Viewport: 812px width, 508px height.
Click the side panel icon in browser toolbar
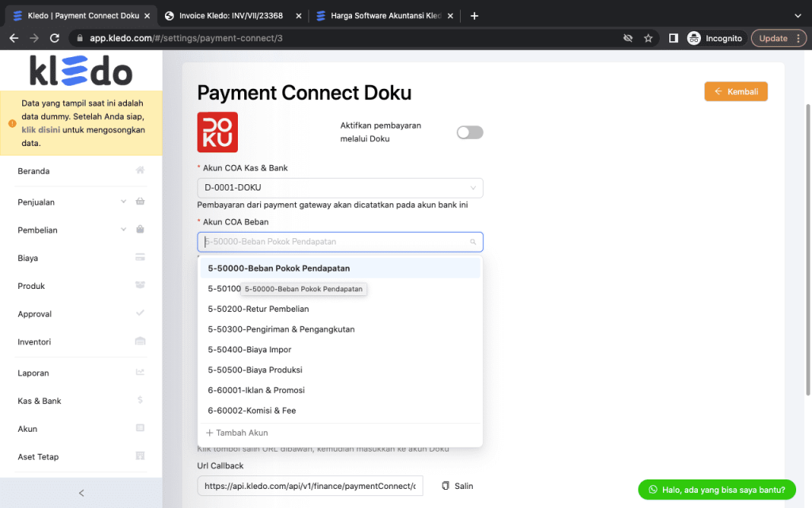click(673, 38)
